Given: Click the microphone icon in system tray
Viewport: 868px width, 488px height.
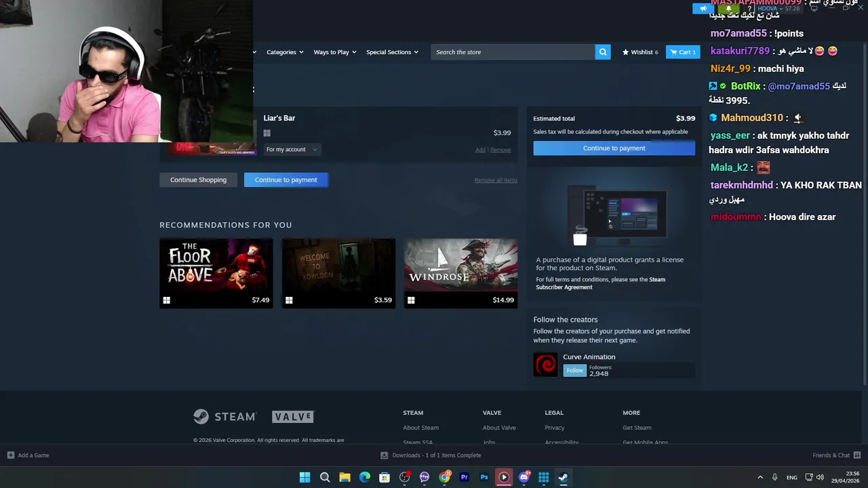Looking at the screenshot, I should [774, 477].
